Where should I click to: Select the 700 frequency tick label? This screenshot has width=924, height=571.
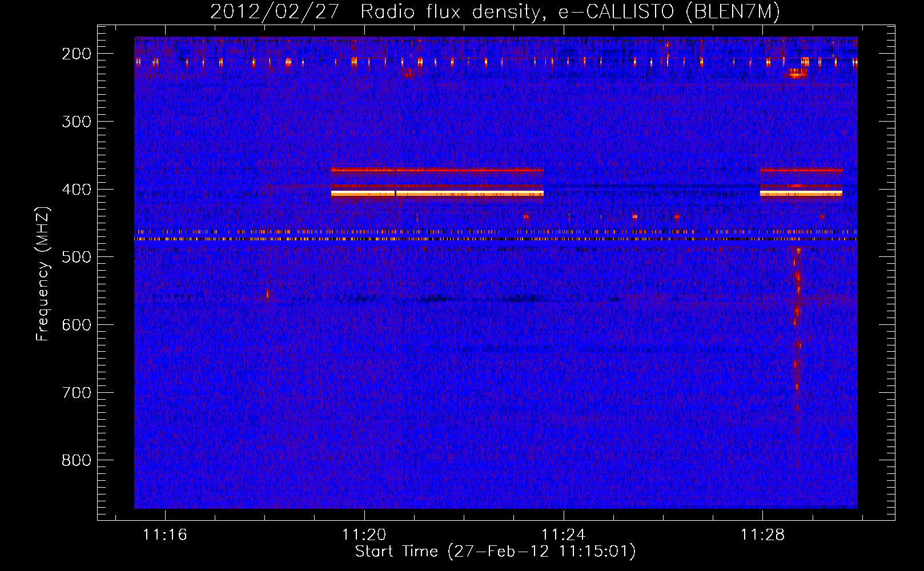[76, 393]
